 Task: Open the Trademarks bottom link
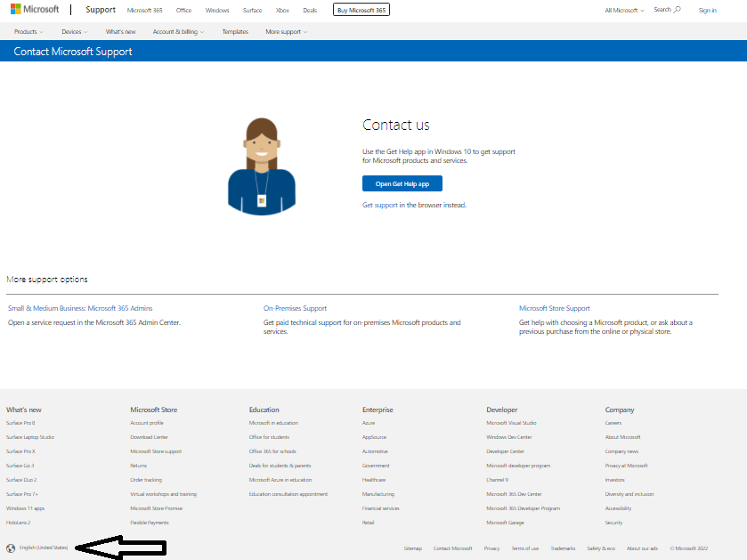click(x=563, y=548)
